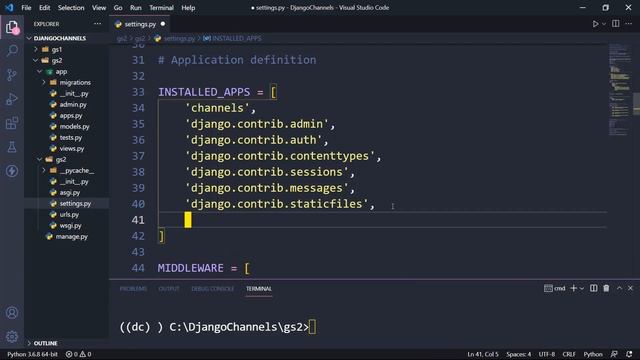Open the lightning bolt extension view
This screenshot has height=360, width=640.
(x=12, y=171)
